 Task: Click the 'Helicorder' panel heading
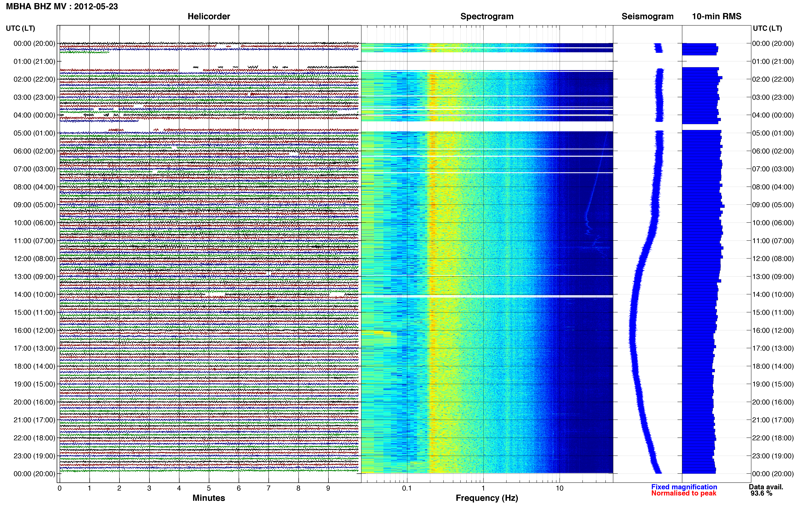tap(209, 16)
